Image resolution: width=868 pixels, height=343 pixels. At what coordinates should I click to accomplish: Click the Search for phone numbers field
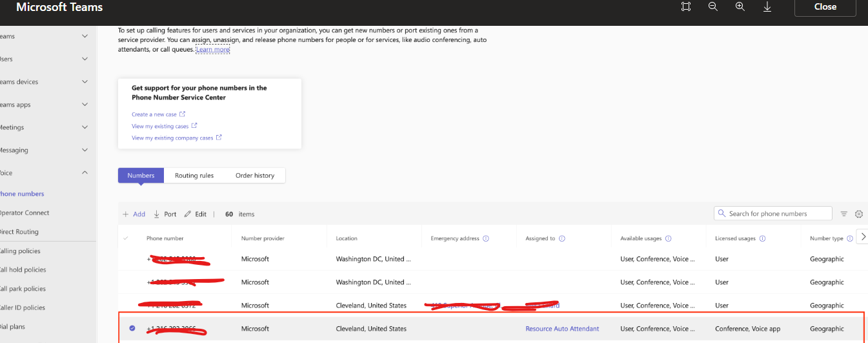point(773,213)
